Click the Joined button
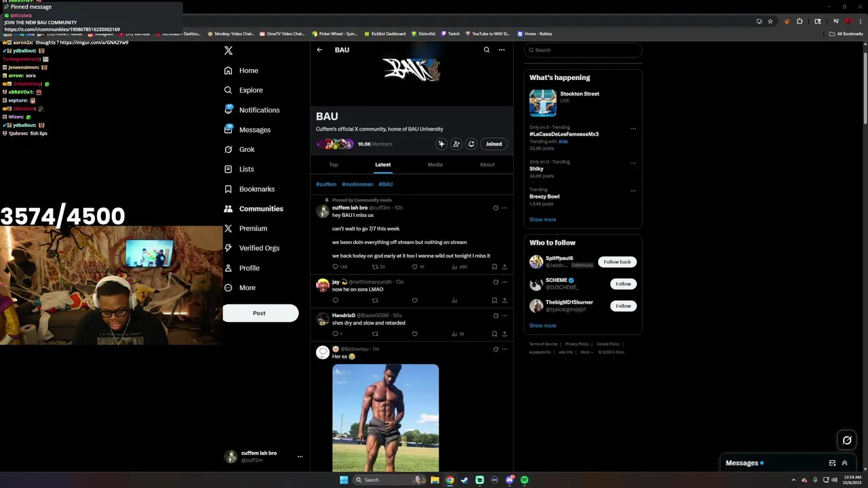 [494, 144]
